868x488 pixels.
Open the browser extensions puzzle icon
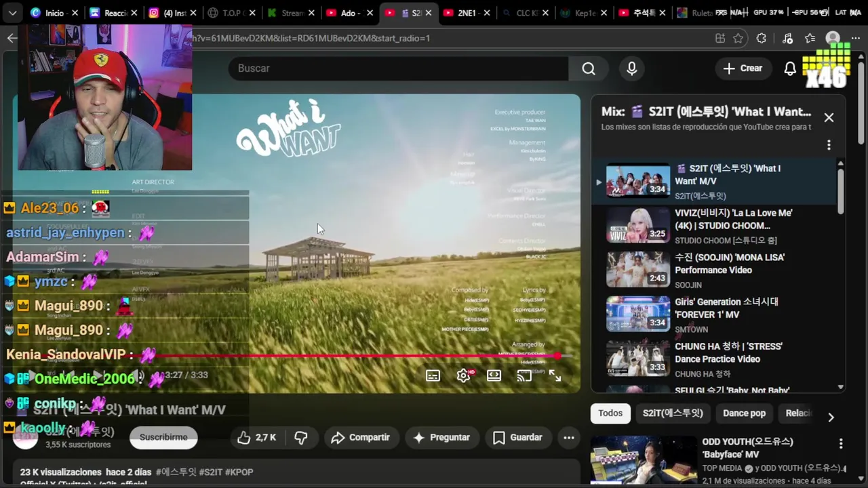[x=762, y=38]
